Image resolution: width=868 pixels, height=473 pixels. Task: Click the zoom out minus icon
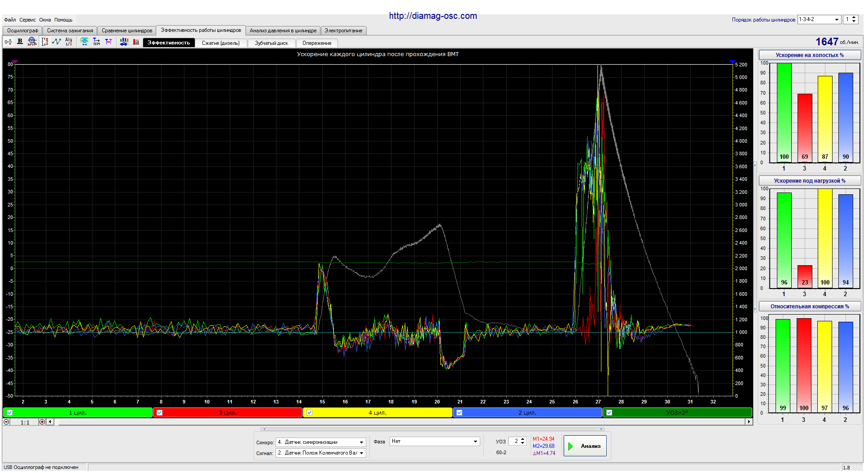tap(6, 422)
